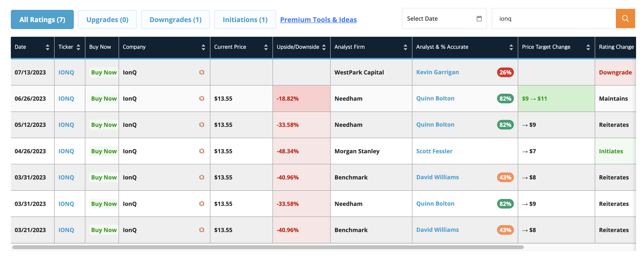Switch to the Upgrades (0) tab
This screenshot has width=644, height=259.
click(x=107, y=19)
